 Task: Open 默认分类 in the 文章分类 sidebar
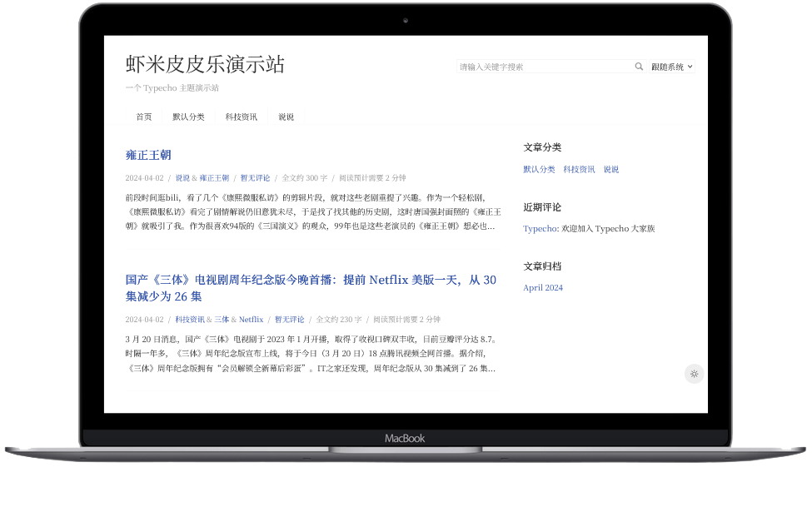[x=541, y=169]
